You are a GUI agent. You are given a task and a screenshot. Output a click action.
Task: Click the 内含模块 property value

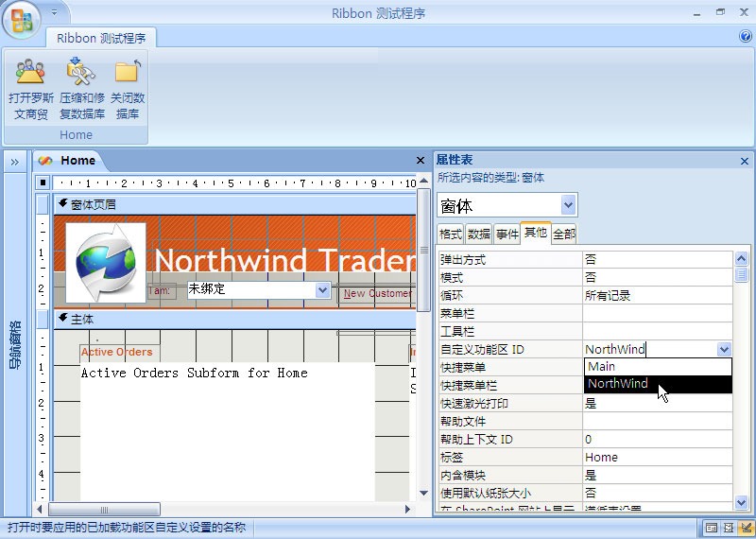click(658, 476)
